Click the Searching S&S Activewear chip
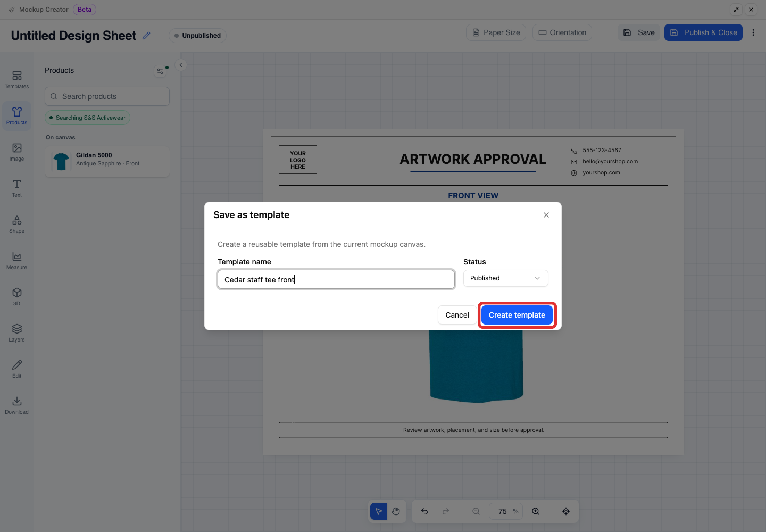Viewport: 766px width, 532px height. 87,118
